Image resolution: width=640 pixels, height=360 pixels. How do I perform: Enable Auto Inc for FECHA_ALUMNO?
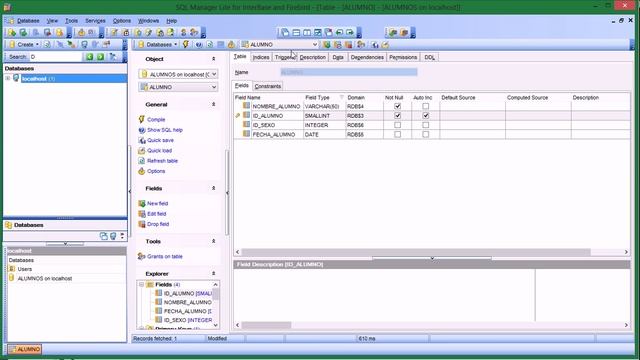(x=425, y=134)
